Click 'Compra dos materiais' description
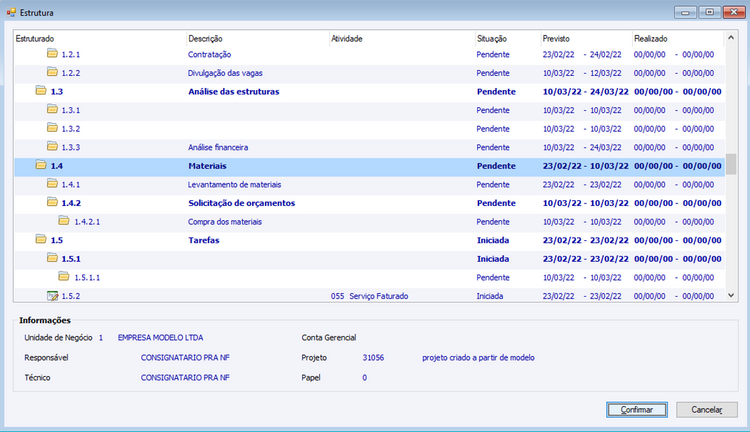The image size is (750, 432). (225, 222)
